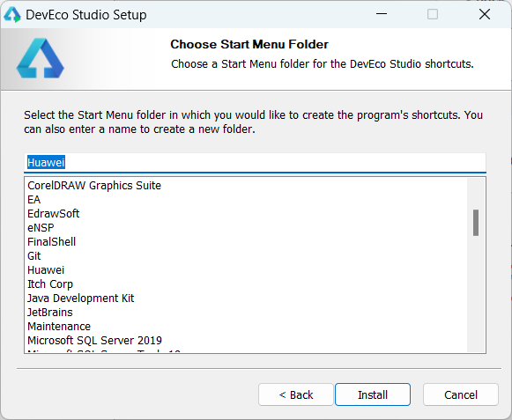Screen dimensions: 512x420
Task: Pick FinalShell in the folder list
Action: [52, 241]
